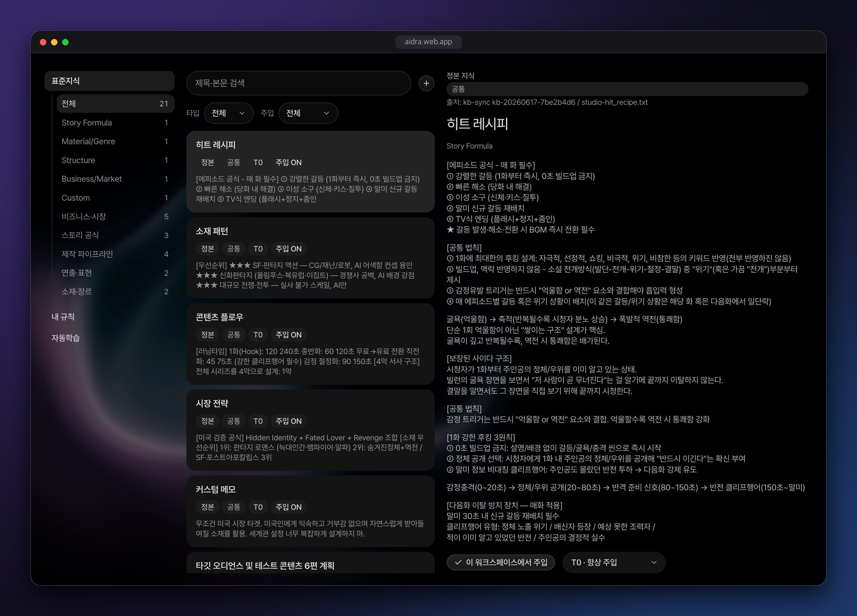Click the '정본 지식' panel label
This screenshot has height=616, width=857.
[460, 76]
